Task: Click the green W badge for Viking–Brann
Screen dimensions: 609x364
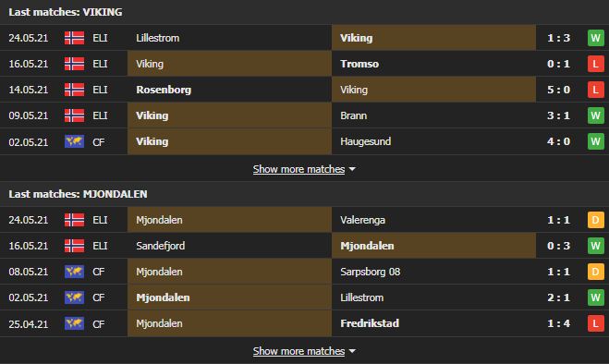Action: pos(595,115)
